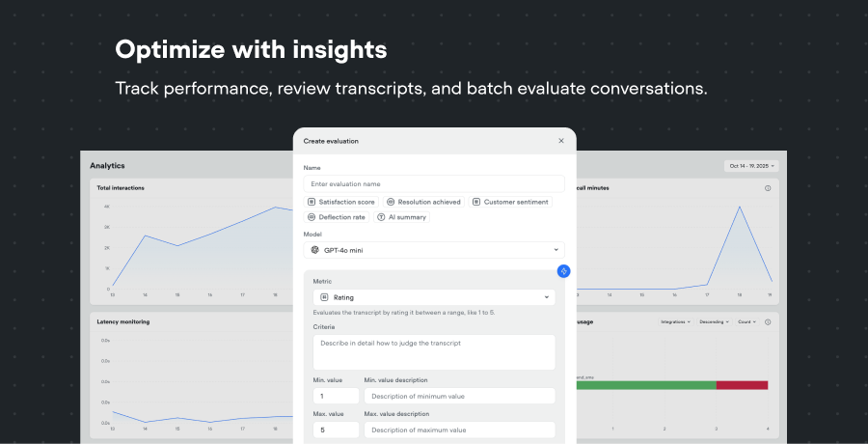Open info icon beside the Count dropdown

(x=768, y=322)
